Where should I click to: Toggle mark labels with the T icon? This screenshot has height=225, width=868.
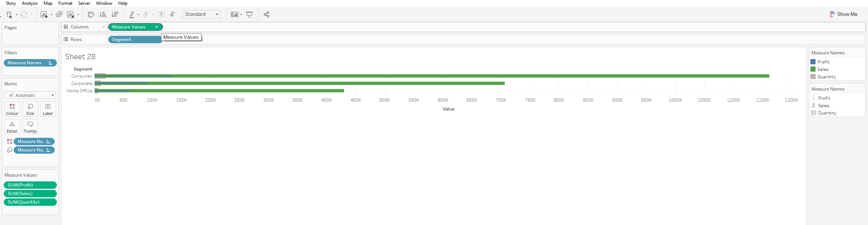pos(161,14)
